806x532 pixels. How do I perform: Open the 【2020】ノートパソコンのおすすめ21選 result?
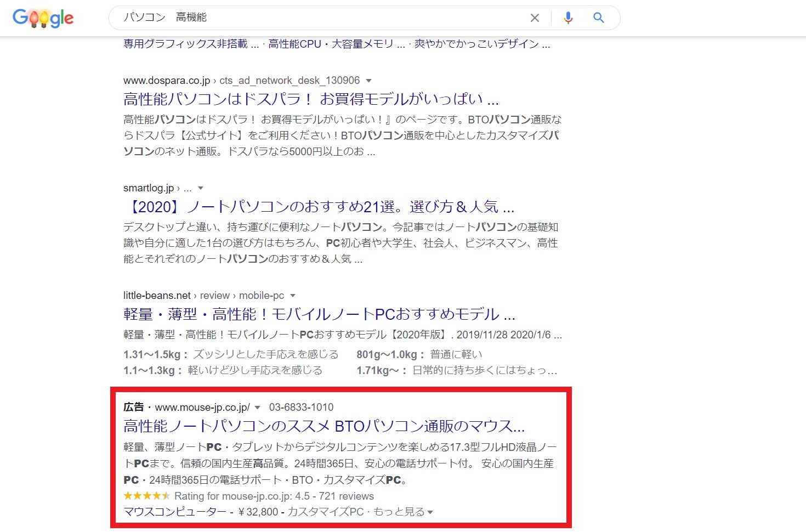tap(319, 207)
